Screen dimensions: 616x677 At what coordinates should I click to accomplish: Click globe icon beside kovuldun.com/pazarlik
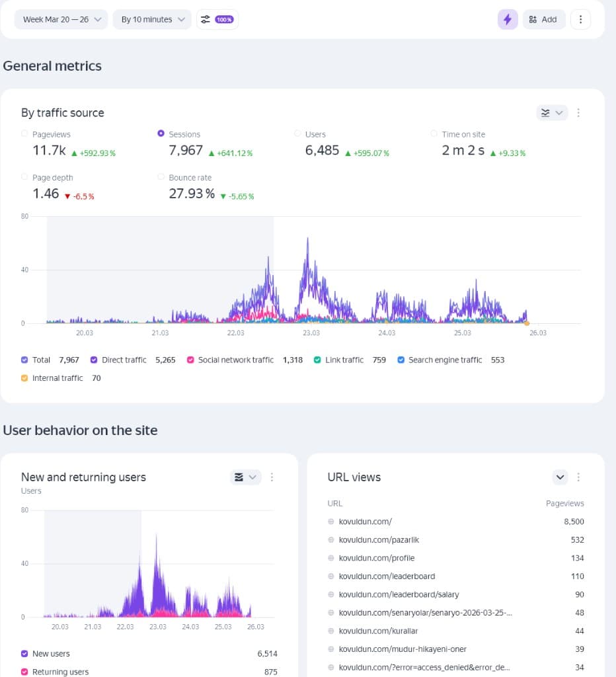[x=331, y=540]
